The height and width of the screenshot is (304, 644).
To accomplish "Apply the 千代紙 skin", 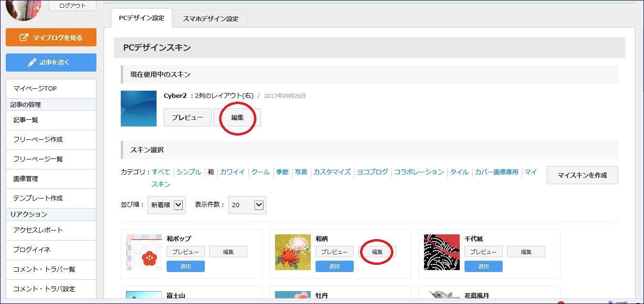I will pyautogui.click(x=484, y=266).
